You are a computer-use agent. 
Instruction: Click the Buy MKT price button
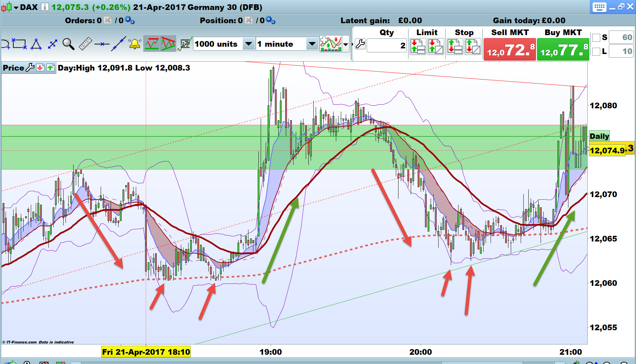[563, 50]
